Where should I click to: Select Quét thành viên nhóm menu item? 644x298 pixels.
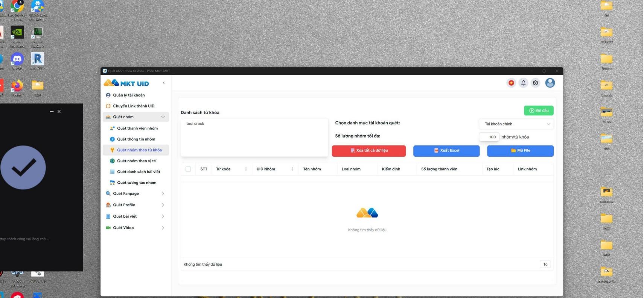point(137,128)
